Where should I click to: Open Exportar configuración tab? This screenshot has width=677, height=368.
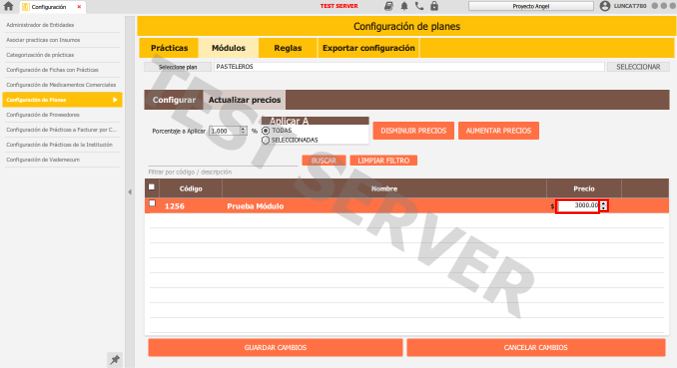click(368, 48)
